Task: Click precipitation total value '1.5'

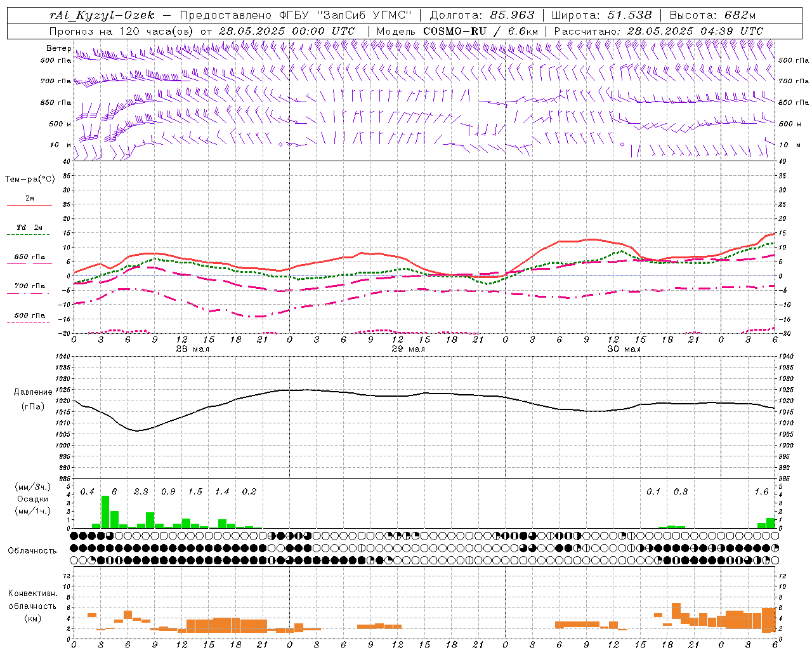Action: coord(195,492)
